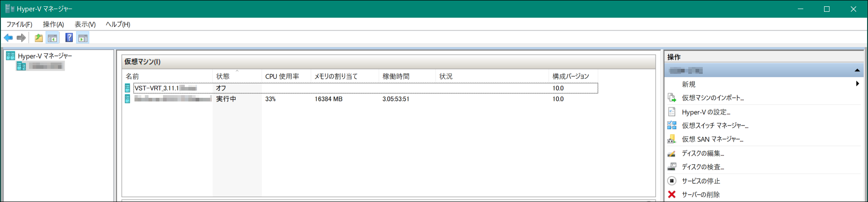Click the 実行中 state cell
This screenshot has width=868, height=202.
coord(226,99)
